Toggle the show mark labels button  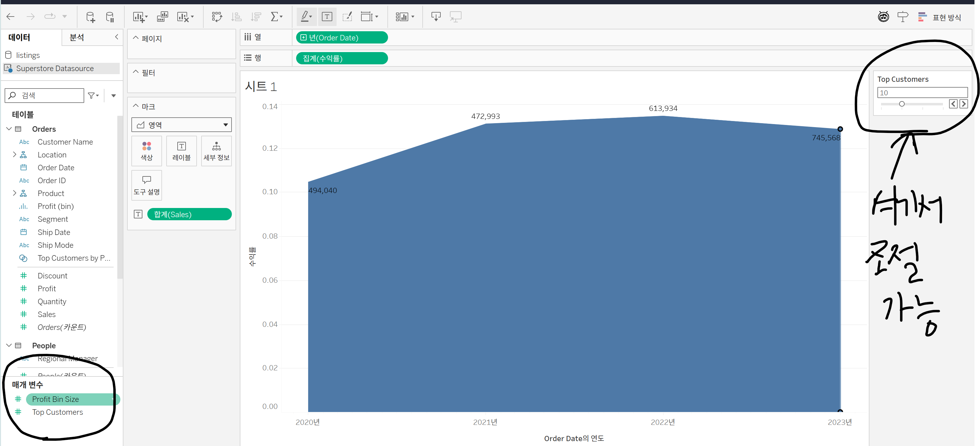[x=327, y=16]
